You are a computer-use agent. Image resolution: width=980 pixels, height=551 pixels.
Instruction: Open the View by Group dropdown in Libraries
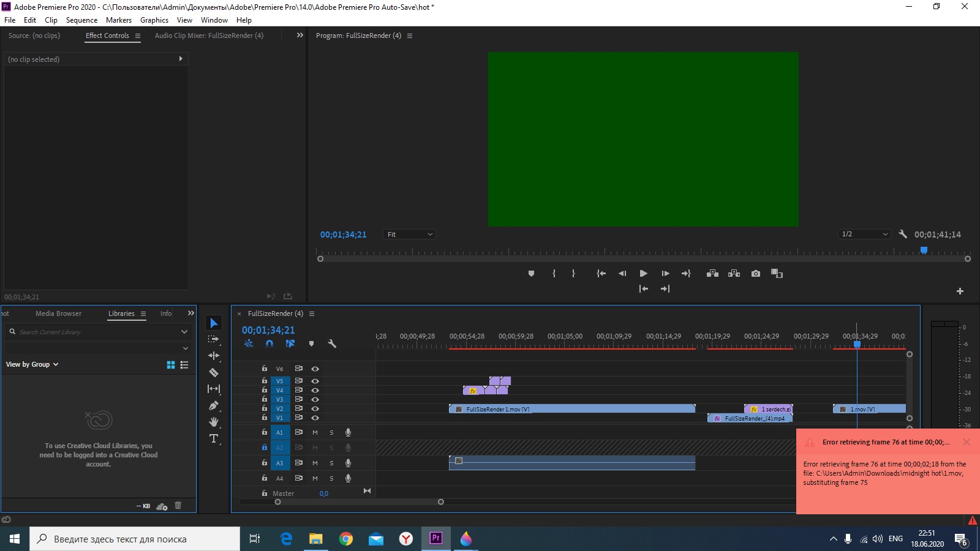click(32, 364)
